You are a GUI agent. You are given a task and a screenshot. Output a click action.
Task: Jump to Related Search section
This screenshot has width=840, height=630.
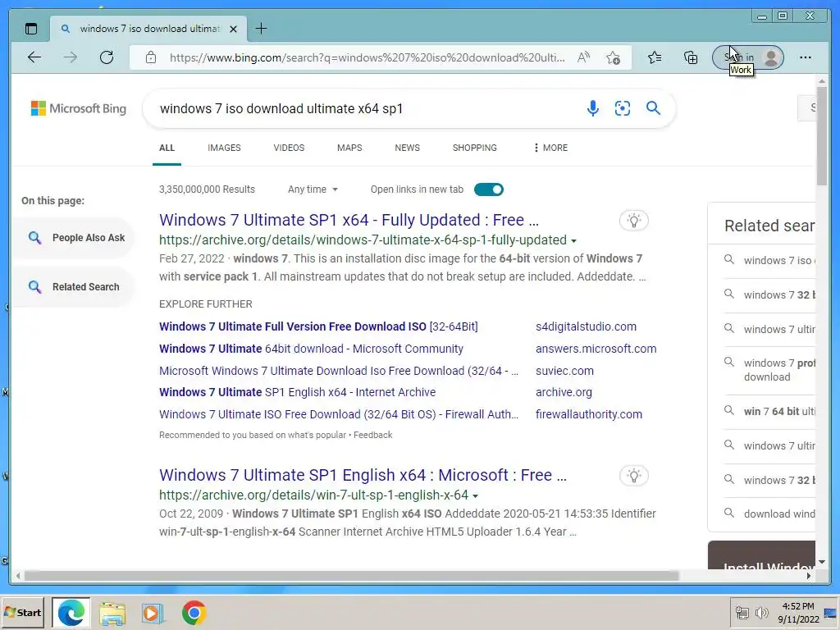coord(75,286)
